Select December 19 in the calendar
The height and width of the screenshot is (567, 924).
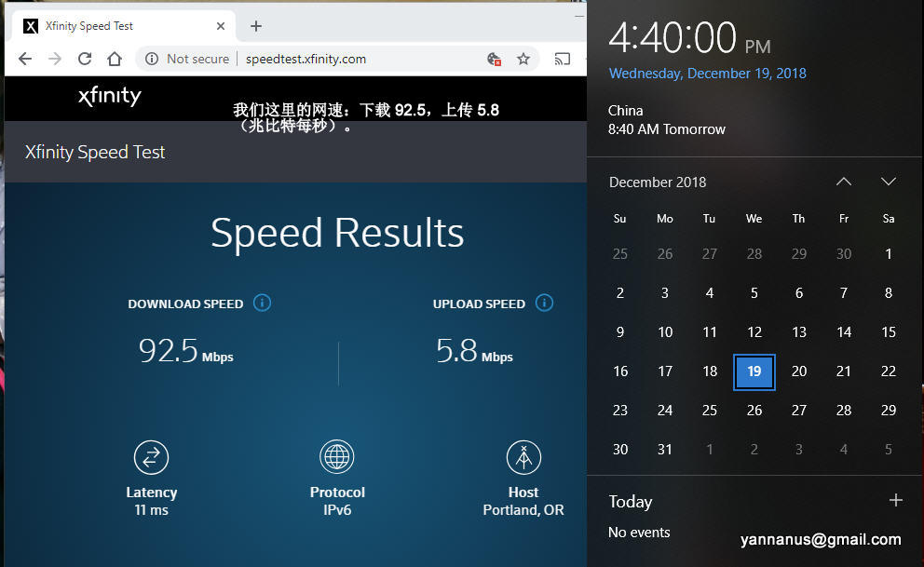[x=754, y=371]
